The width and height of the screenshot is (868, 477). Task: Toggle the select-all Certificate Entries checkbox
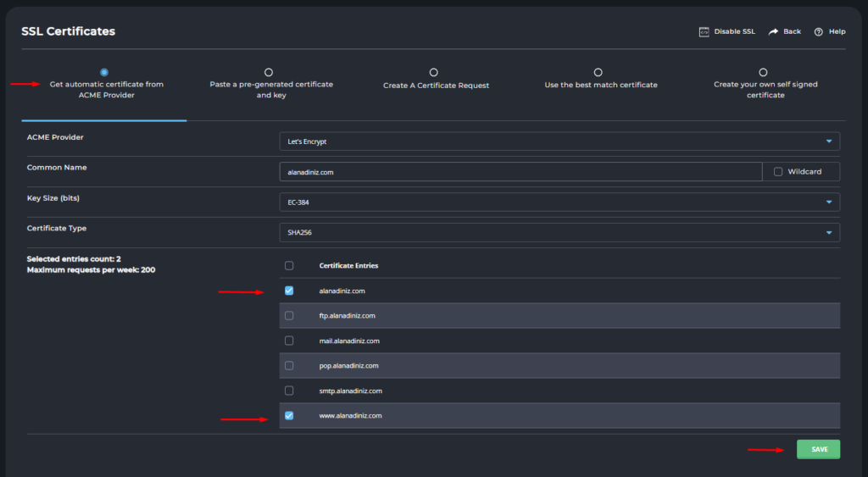pos(289,265)
